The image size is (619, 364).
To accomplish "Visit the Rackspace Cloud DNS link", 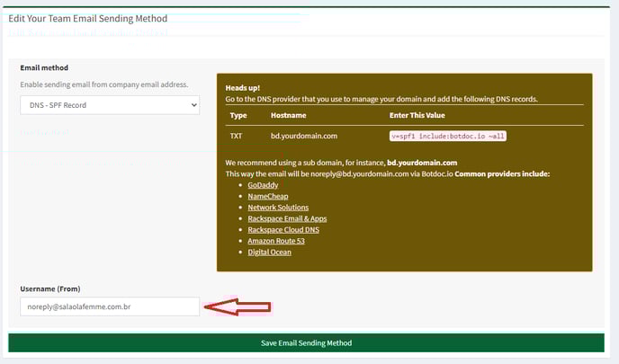I will point(283,229).
